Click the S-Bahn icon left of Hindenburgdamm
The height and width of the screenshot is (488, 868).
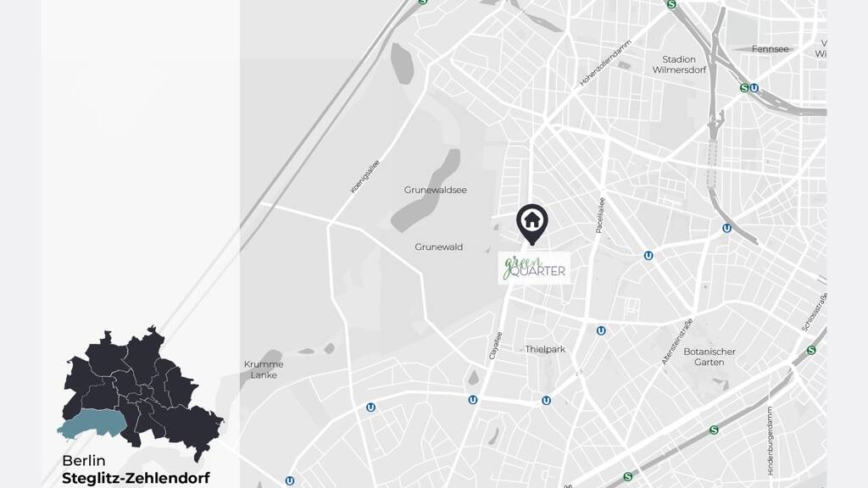714,430
